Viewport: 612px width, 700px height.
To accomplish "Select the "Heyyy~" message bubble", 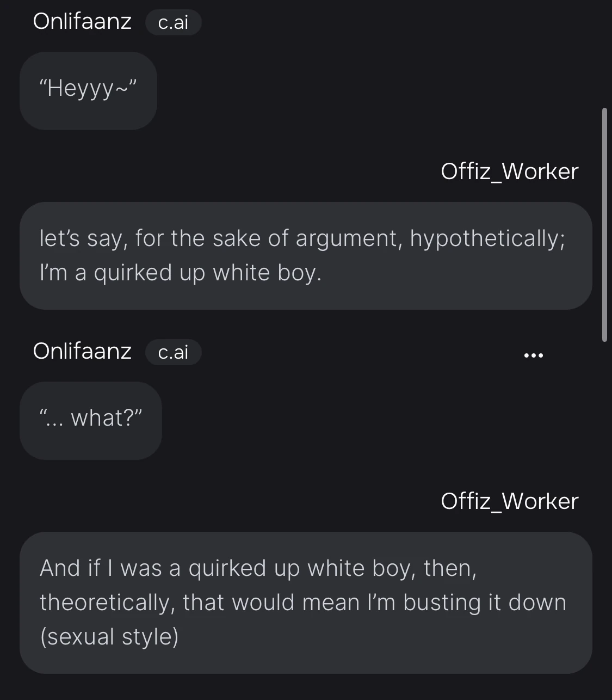I will [x=88, y=89].
